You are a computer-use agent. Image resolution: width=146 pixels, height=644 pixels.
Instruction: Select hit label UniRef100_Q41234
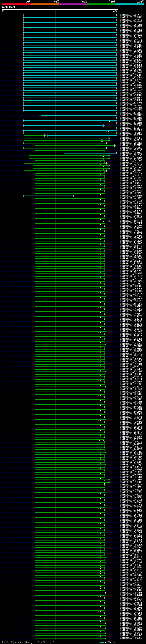(131, 578)
